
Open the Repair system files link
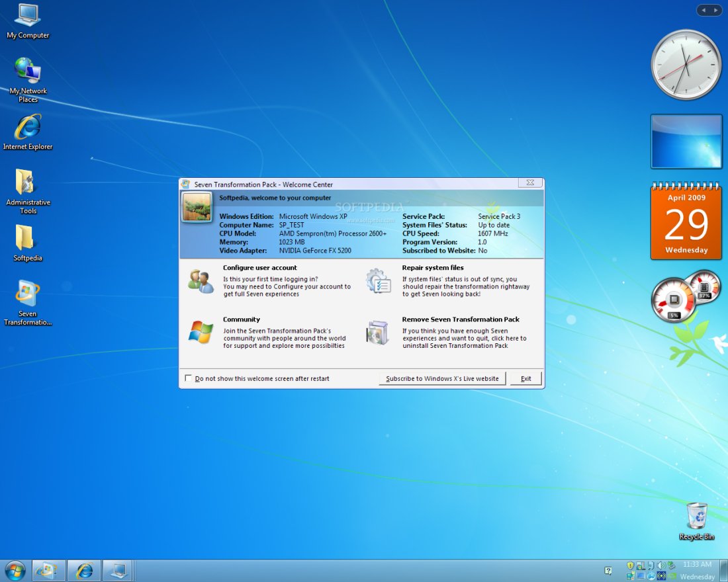433,267
